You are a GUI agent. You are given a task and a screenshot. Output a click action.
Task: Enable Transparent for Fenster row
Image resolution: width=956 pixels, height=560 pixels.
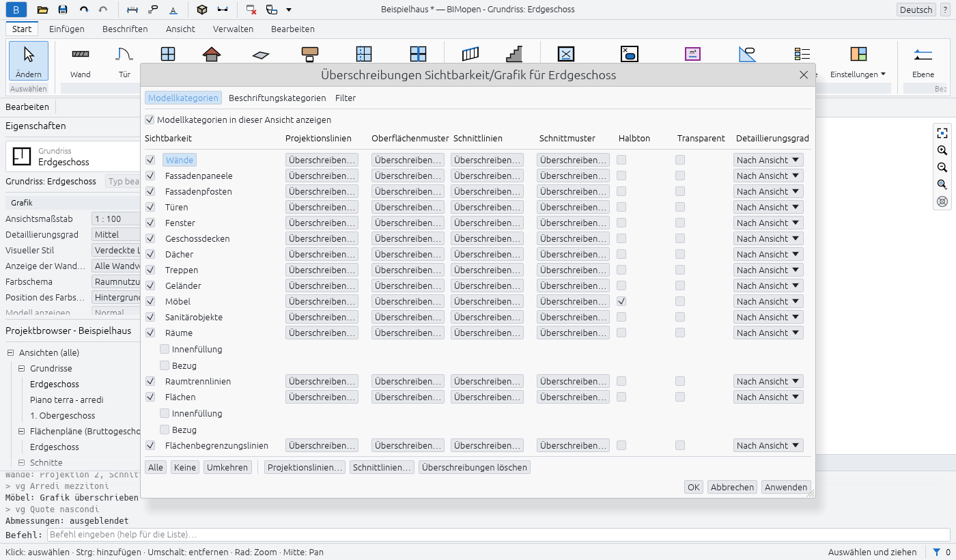click(x=680, y=223)
